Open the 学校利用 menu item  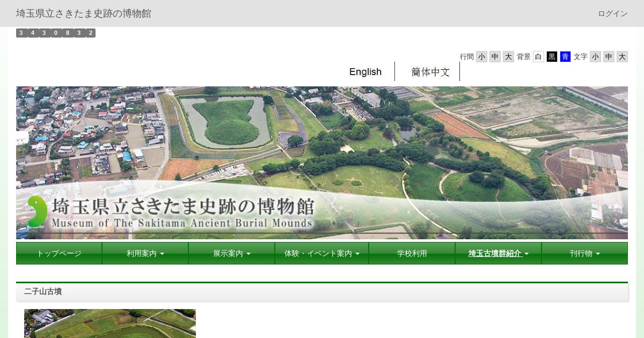(412, 253)
